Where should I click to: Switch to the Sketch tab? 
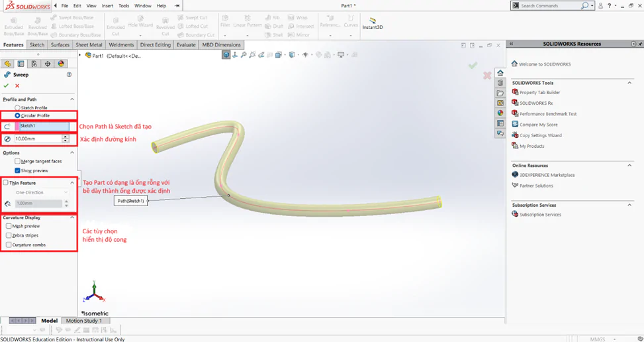click(x=37, y=45)
